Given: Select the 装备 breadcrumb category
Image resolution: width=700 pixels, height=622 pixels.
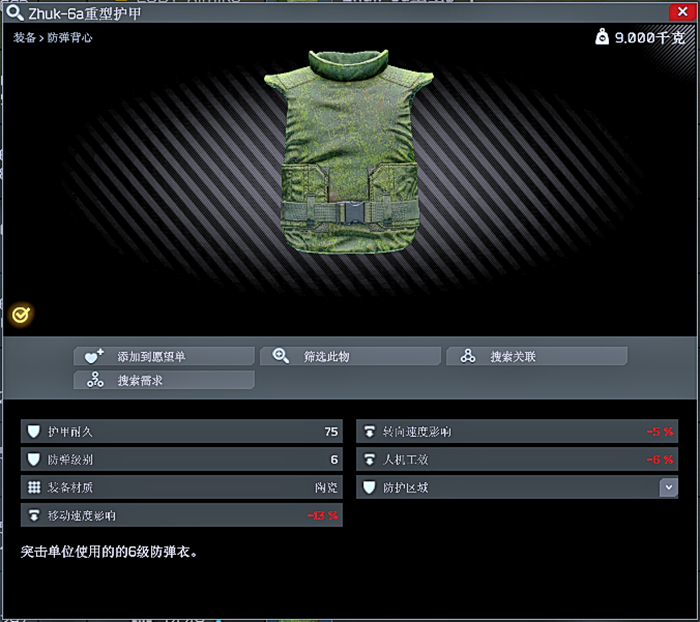Looking at the screenshot, I should pos(24,38).
